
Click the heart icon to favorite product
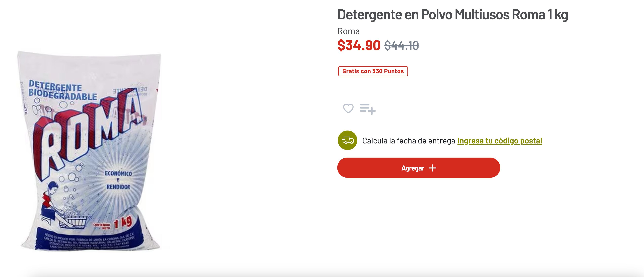(x=348, y=109)
